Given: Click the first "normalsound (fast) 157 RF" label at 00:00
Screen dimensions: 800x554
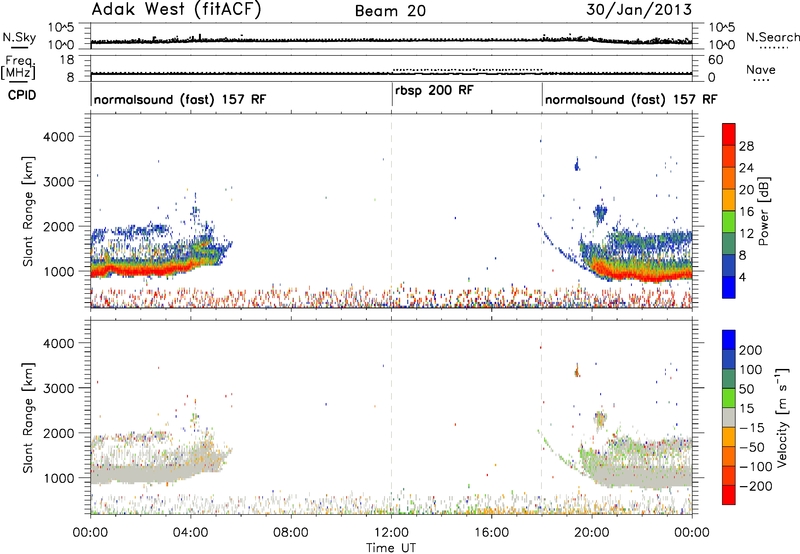Looking at the screenshot, I should [x=180, y=99].
